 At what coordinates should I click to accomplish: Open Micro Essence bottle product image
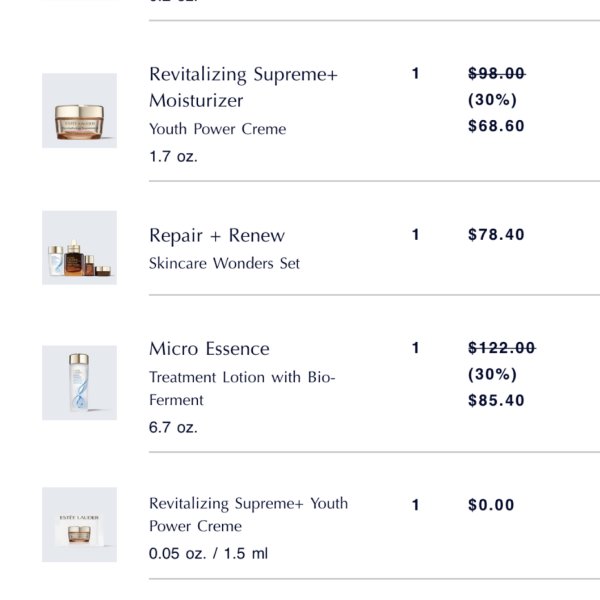coord(80,383)
